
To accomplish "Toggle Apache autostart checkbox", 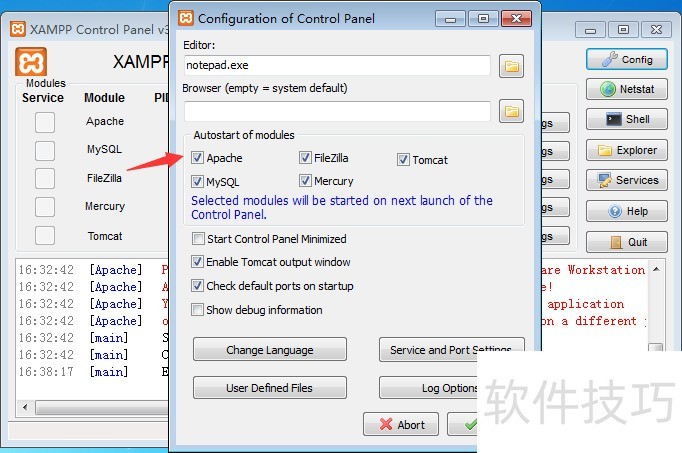I will click(x=197, y=157).
